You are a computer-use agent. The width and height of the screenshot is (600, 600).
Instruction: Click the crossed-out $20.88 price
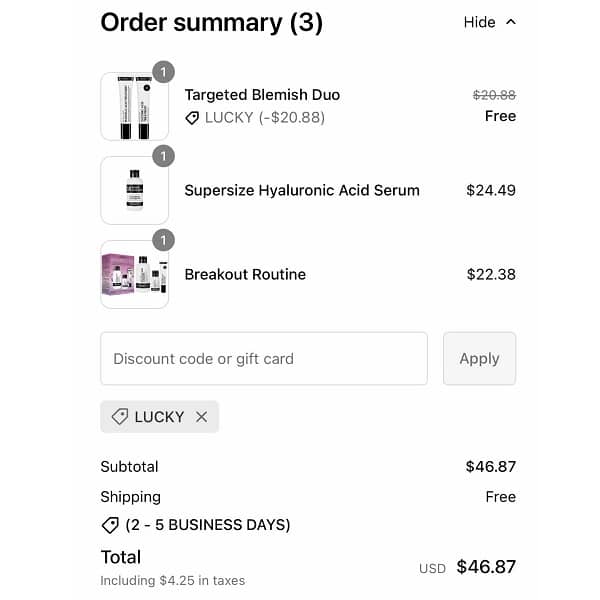[494, 95]
